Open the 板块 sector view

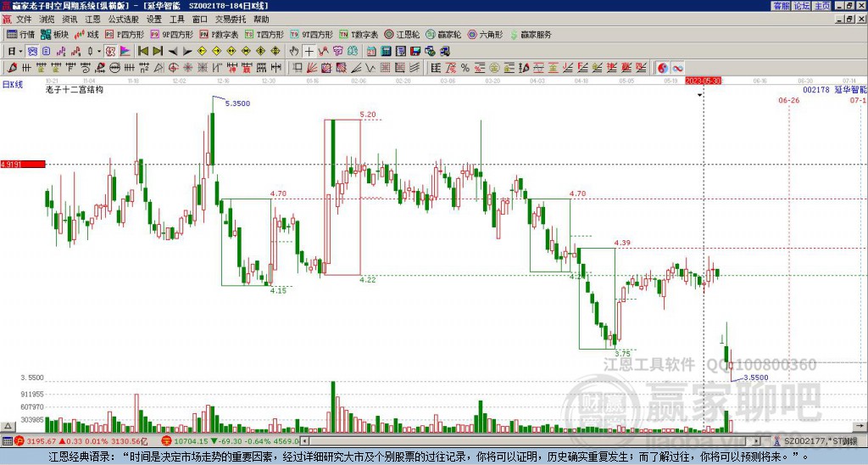(x=54, y=34)
